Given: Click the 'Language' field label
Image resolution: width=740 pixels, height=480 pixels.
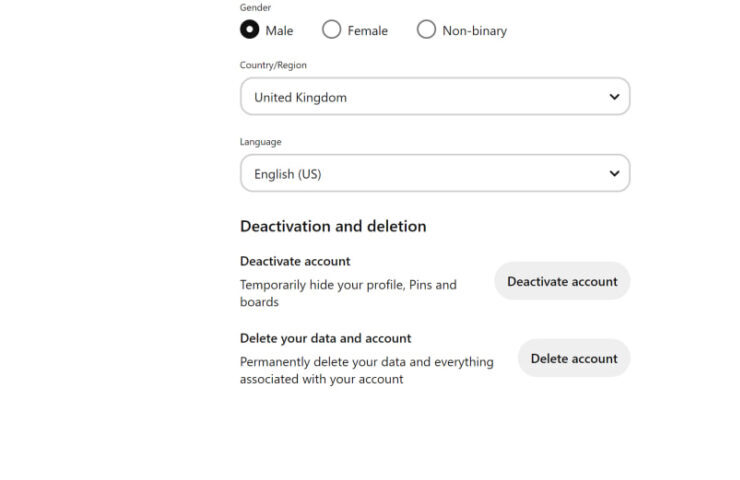Looking at the screenshot, I should 261,142.
